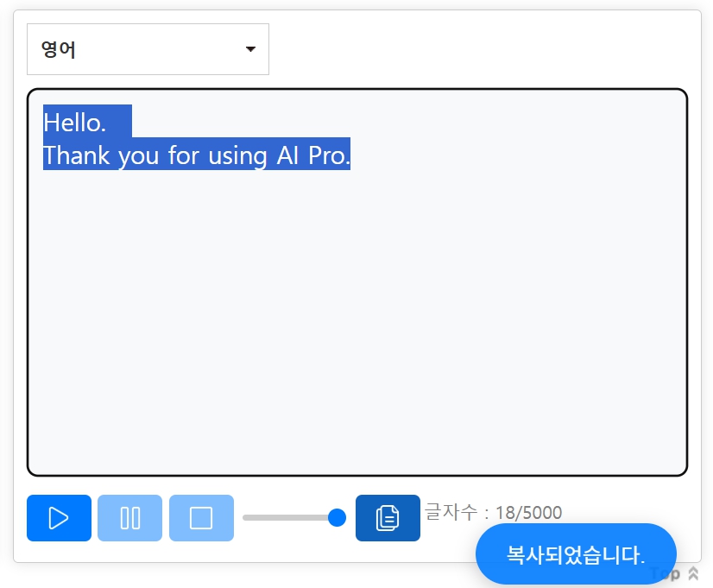
Task: Copy the text with the clipboard icon
Action: [388, 518]
